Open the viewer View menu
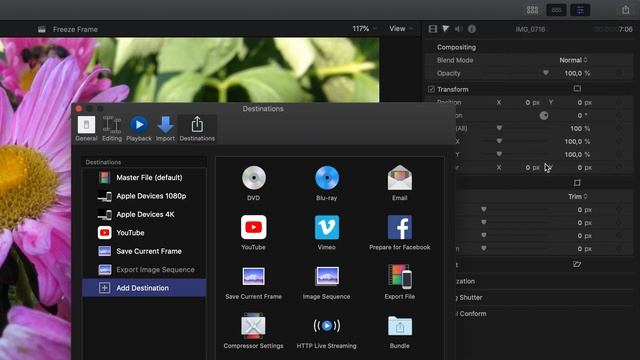The width and height of the screenshot is (640, 360). point(401,29)
